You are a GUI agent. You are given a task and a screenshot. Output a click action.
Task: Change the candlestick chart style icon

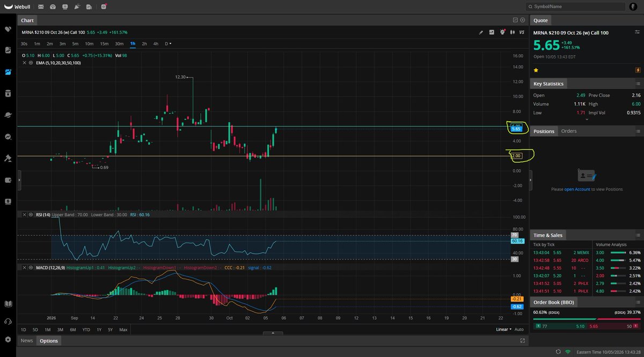[x=513, y=32]
